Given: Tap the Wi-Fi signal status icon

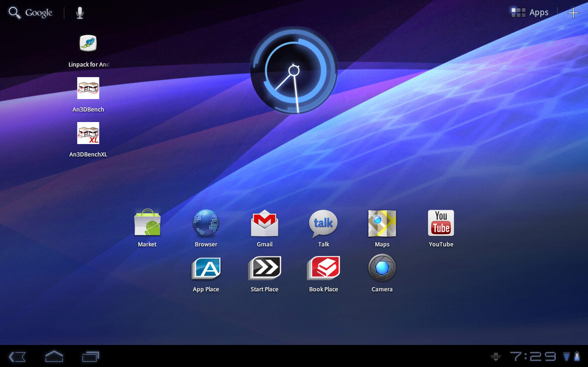Looking at the screenshot, I should (x=566, y=356).
